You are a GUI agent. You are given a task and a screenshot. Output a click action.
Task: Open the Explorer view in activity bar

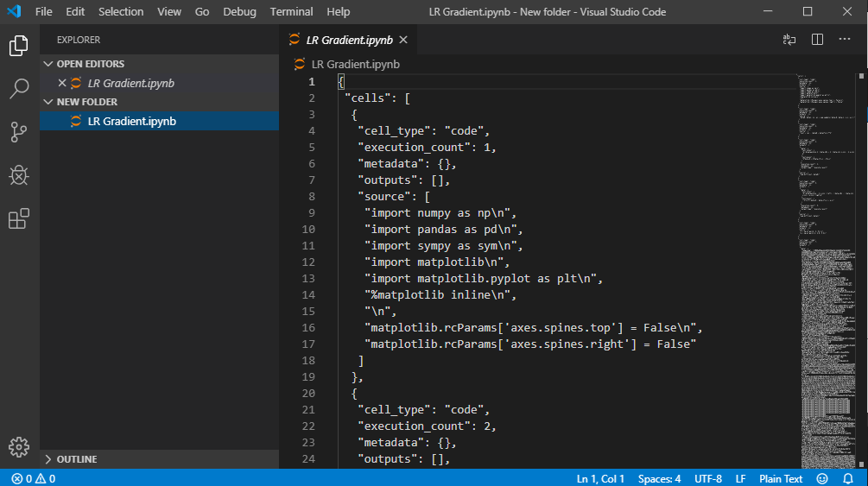[19, 46]
